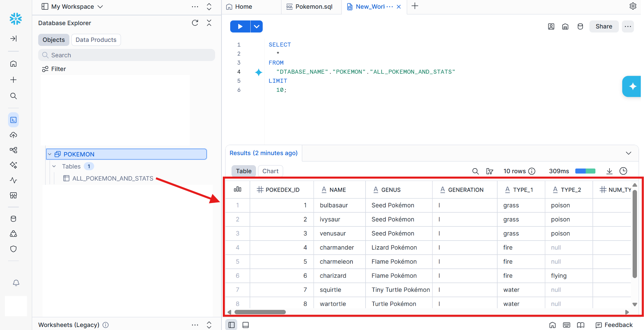Screen dimensions: 644x330
Task: Toggle the side panel layout button
Action: [x=231, y=325]
